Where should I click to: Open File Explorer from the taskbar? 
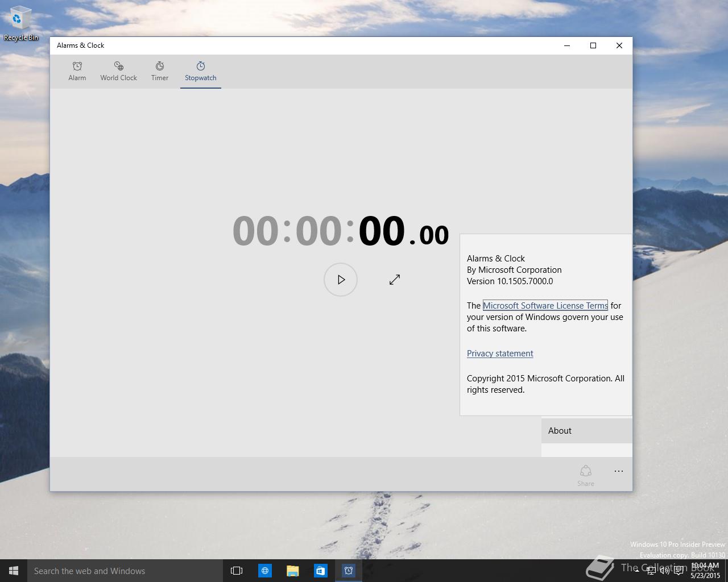point(293,571)
